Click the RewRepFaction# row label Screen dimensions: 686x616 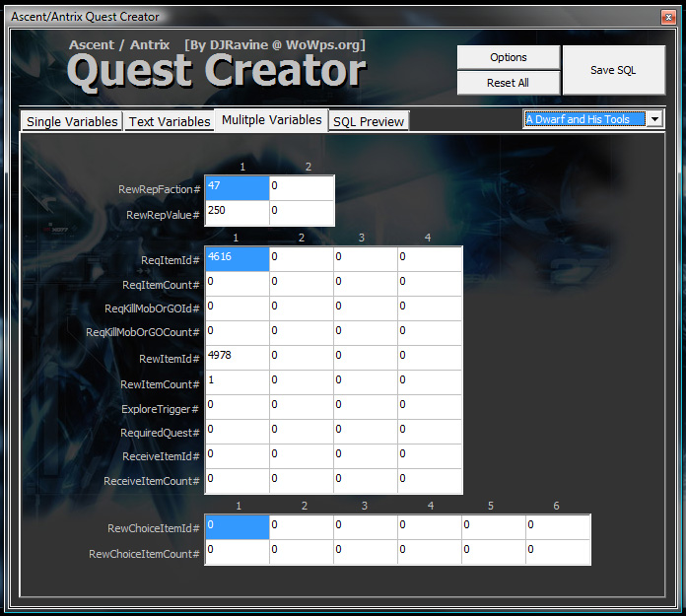click(160, 189)
